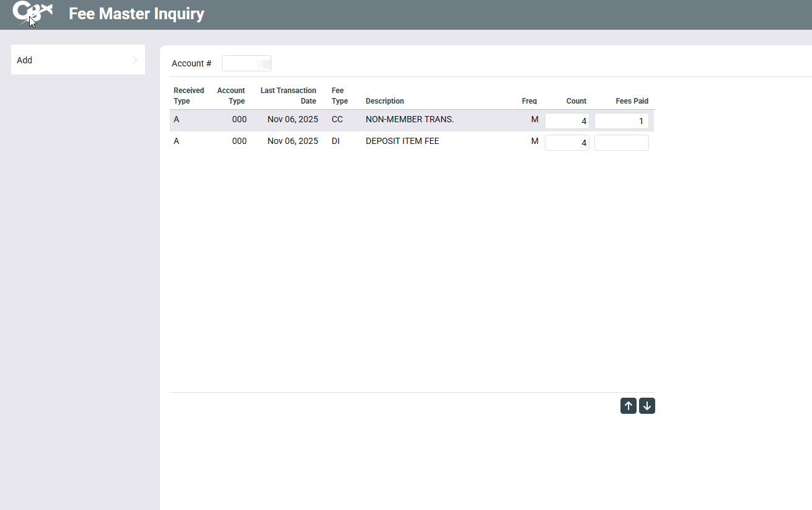This screenshot has height=510, width=812.
Task: Click the Received Type column header
Action: point(188,96)
